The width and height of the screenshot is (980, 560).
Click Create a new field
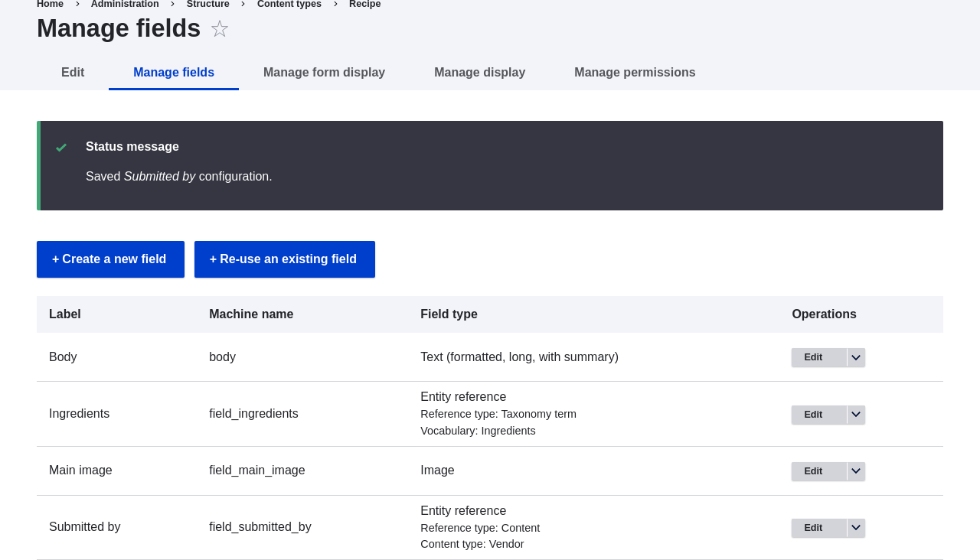(x=110, y=259)
